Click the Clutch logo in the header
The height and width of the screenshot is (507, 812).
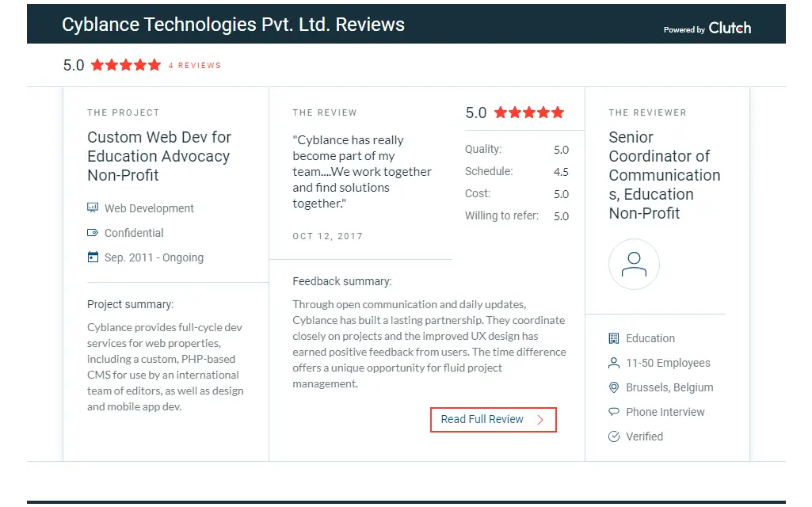pyautogui.click(x=730, y=28)
